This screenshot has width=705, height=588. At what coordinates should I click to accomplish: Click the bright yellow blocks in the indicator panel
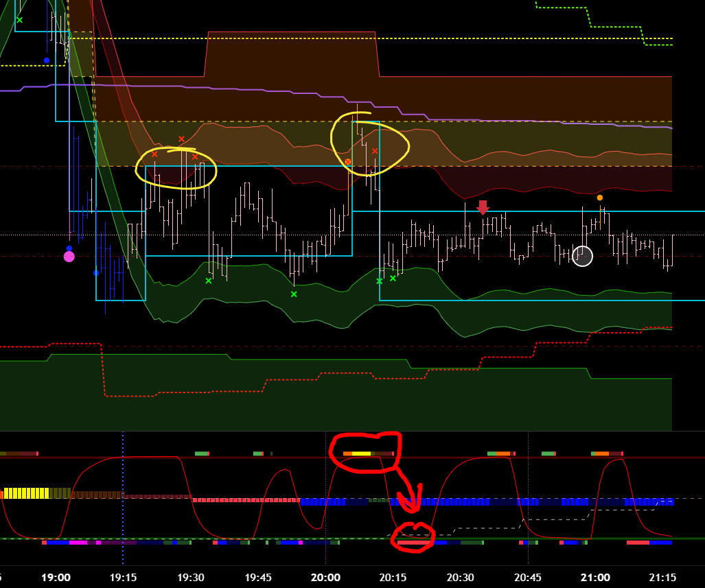27,493
